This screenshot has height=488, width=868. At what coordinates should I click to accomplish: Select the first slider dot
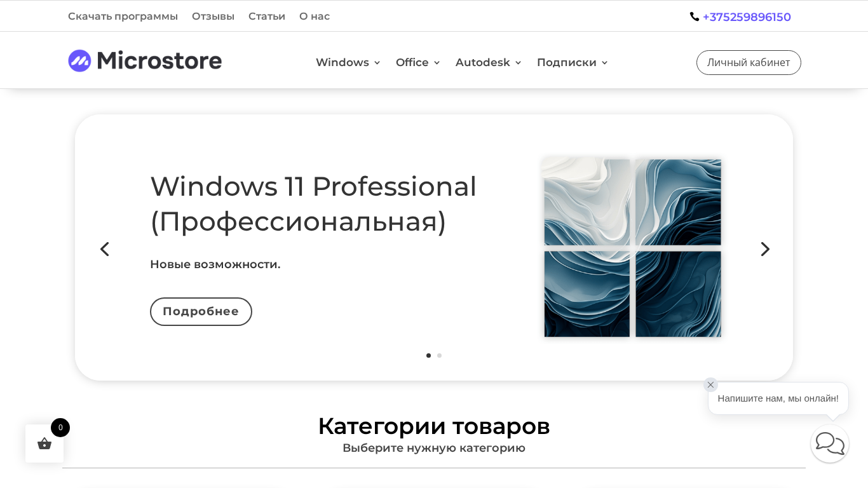(x=428, y=356)
